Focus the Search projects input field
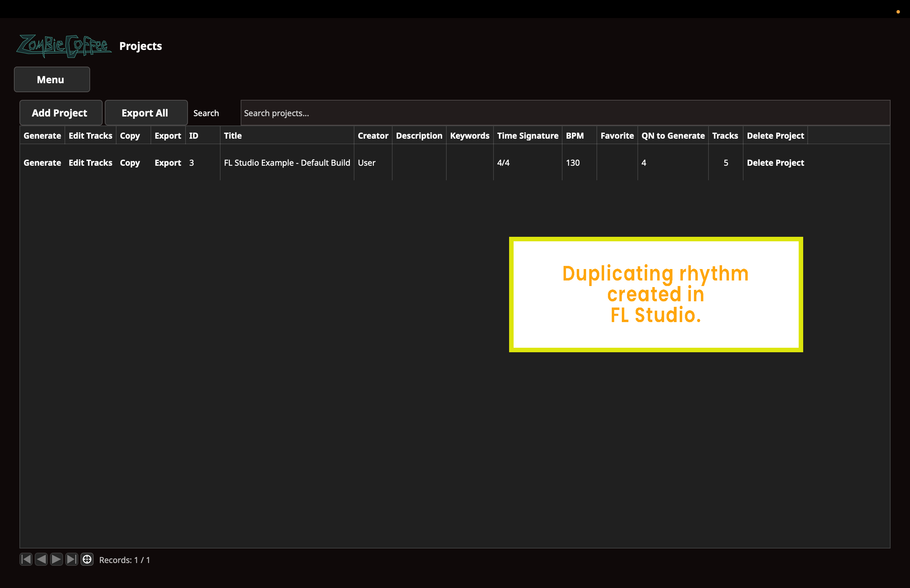The image size is (910, 588). tap(565, 113)
